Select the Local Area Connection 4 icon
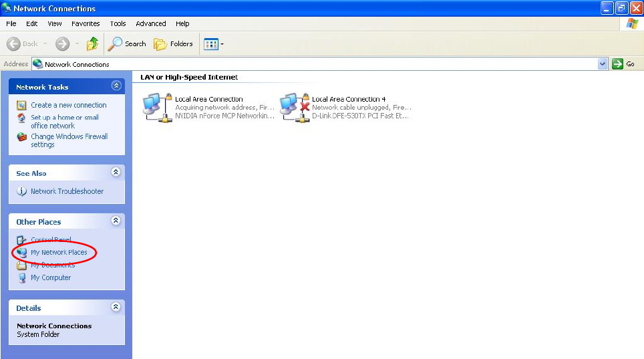 [x=295, y=108]
